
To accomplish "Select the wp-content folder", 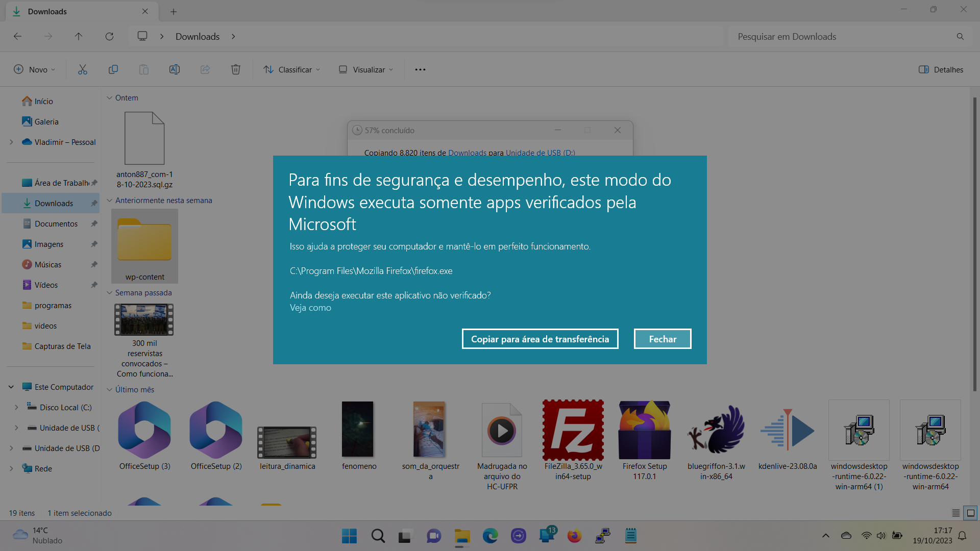I will [x=144, y=246].
